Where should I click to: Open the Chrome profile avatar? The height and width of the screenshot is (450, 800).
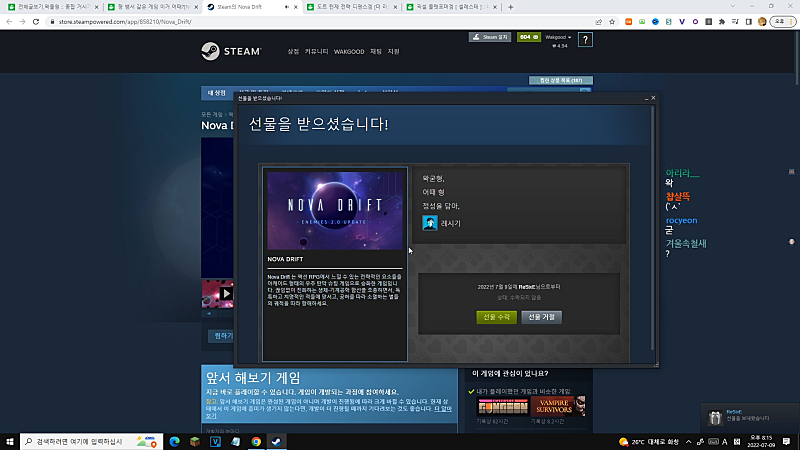[x=762, y=22]
